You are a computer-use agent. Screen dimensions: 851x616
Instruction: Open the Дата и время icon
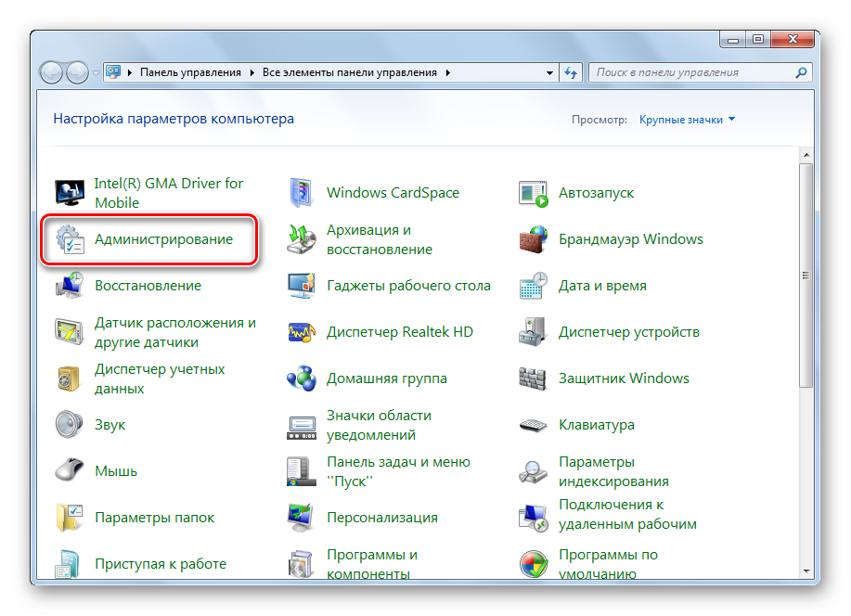click(533, 286)
